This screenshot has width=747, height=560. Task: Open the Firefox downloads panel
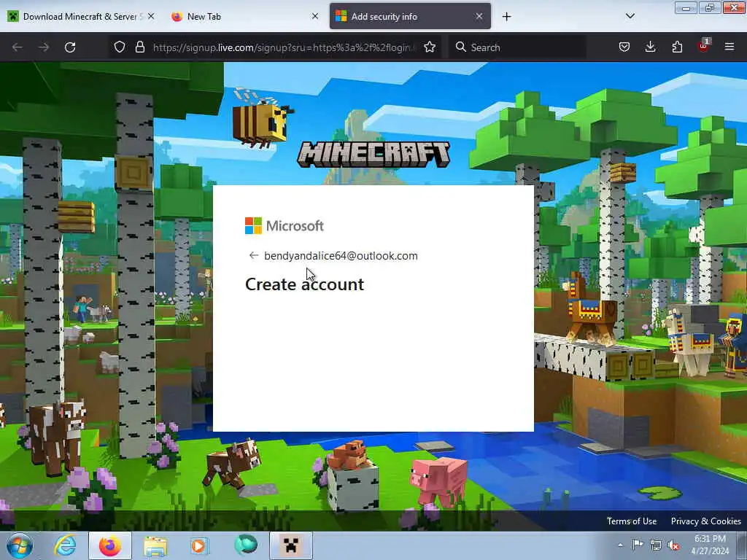coord(650,47)
